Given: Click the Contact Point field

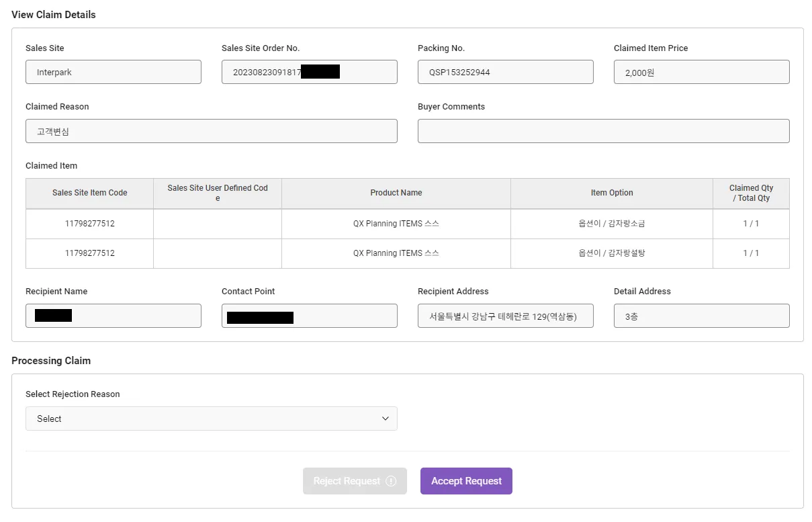Looking at the screenshot, I should coord(309,316).
